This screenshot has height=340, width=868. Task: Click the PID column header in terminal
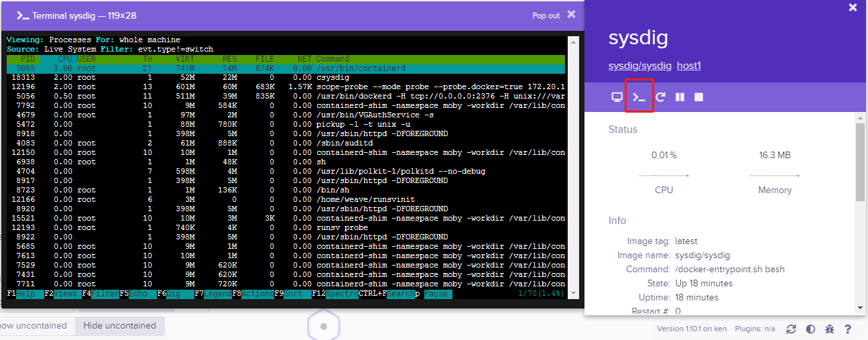coord(28,59)
